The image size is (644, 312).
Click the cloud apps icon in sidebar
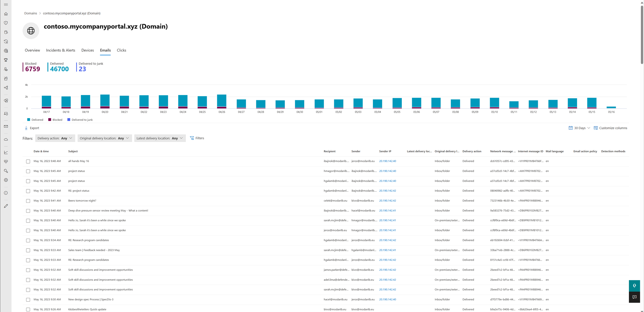pos(6,139)
